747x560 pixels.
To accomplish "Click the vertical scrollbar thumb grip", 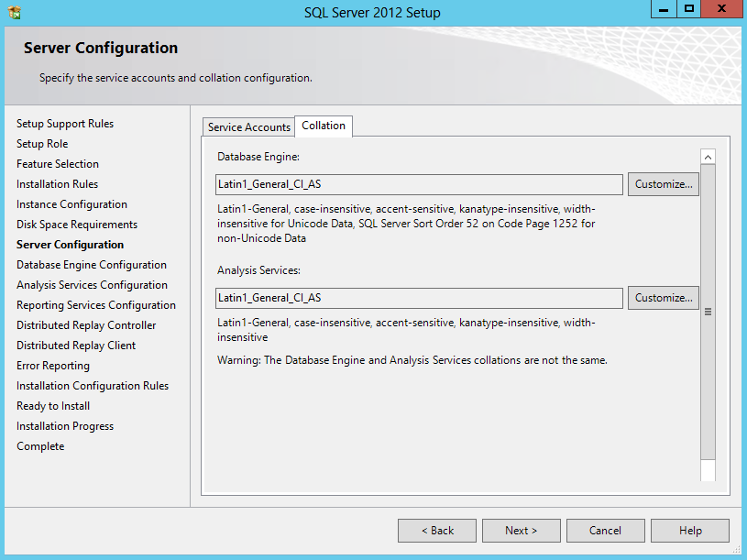I will tap(708, 312).
